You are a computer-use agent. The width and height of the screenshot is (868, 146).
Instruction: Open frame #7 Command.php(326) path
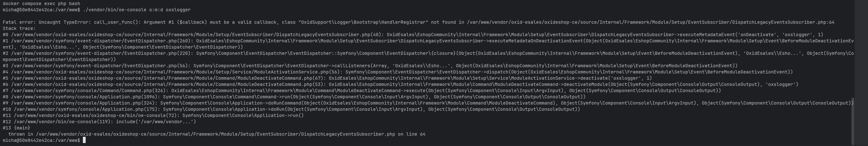coord(88,91)
